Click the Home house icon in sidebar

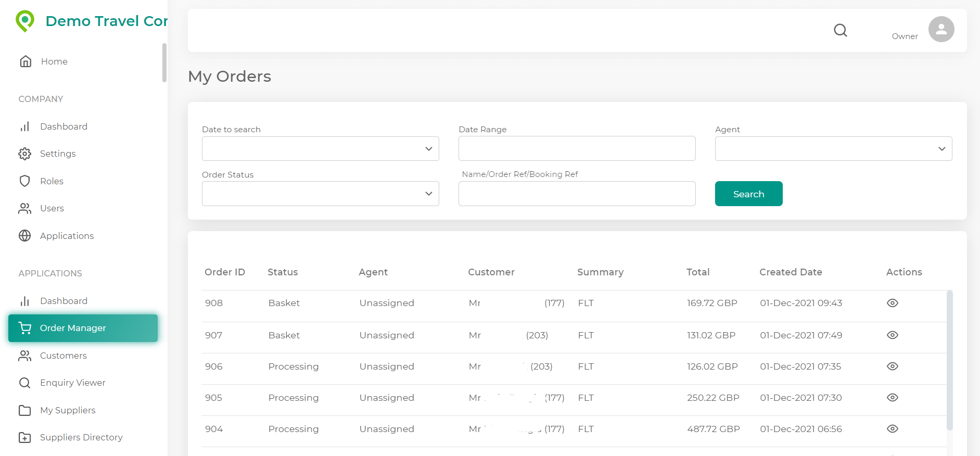click(x=26, y=61)
